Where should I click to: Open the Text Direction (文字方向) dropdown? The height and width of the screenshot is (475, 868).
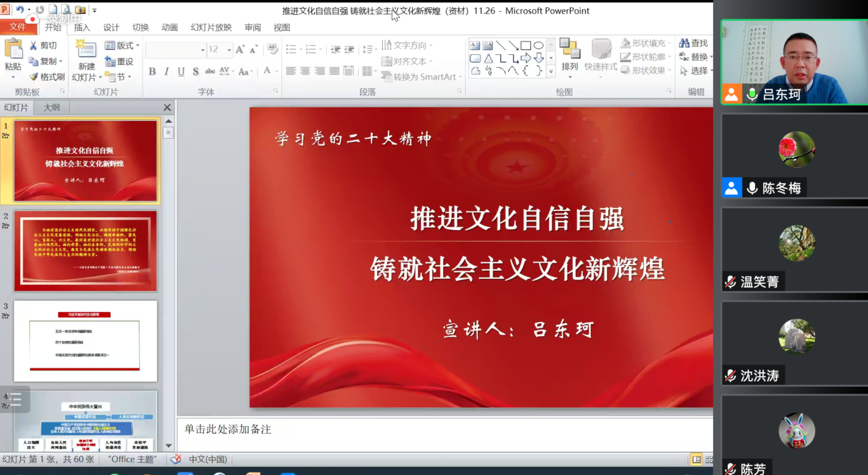407,46
